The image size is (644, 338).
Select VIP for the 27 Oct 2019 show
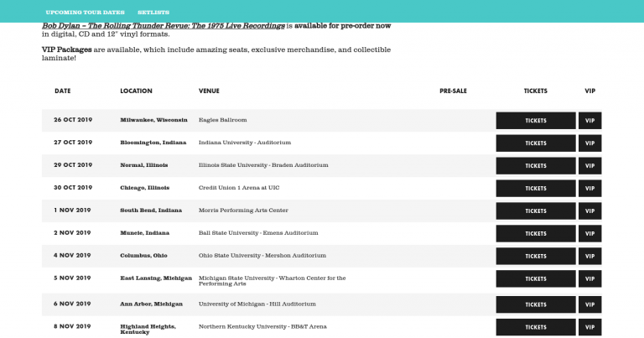589,143
